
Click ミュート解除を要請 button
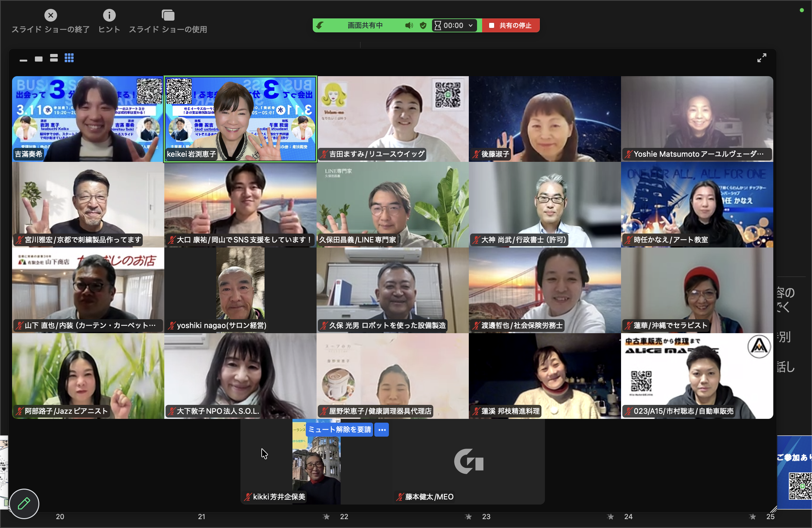pos(339,430)
